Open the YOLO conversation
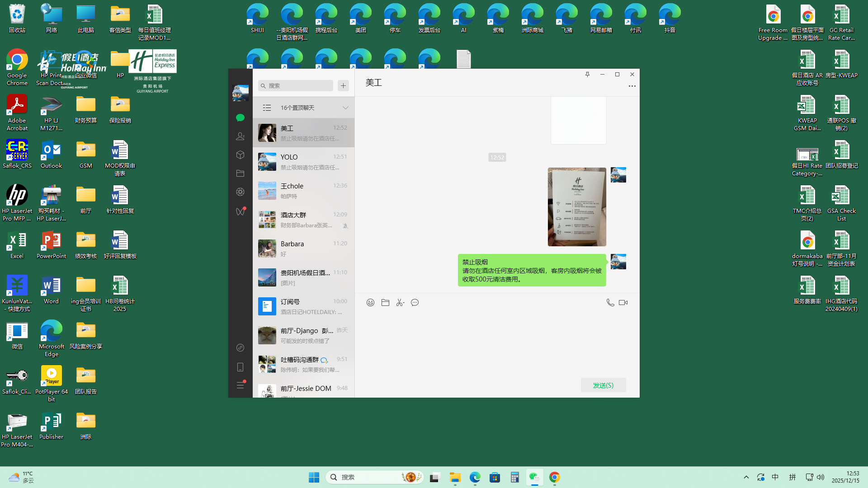Screen dimensions: 868x488 click(x=303, y=162)
